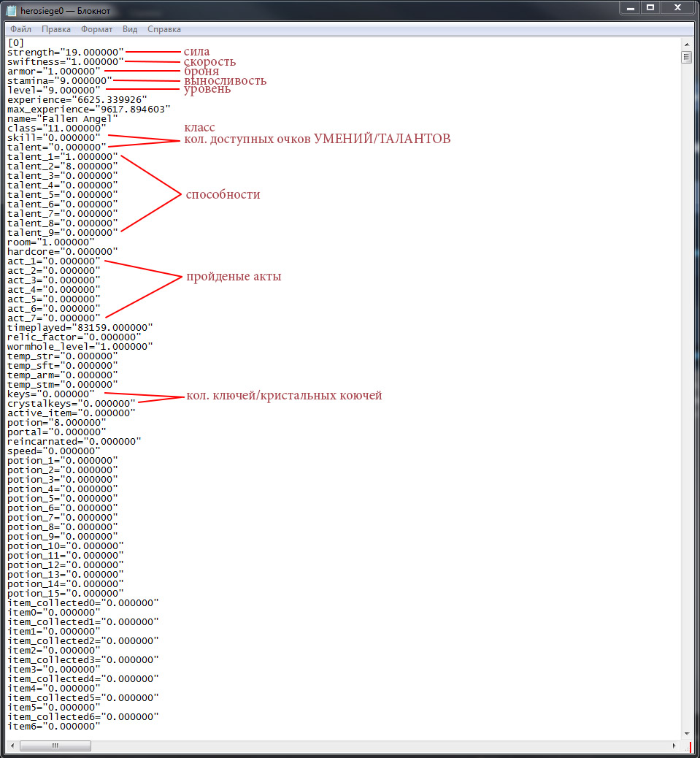Click the line item_collected0="0.000000"
Screen dimensions: 700x758
(x=82, y=603)
